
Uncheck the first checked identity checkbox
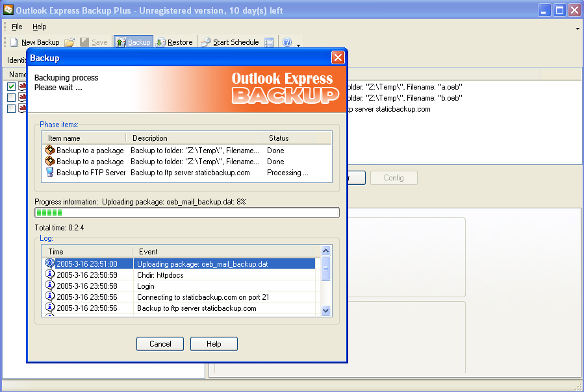11,86
